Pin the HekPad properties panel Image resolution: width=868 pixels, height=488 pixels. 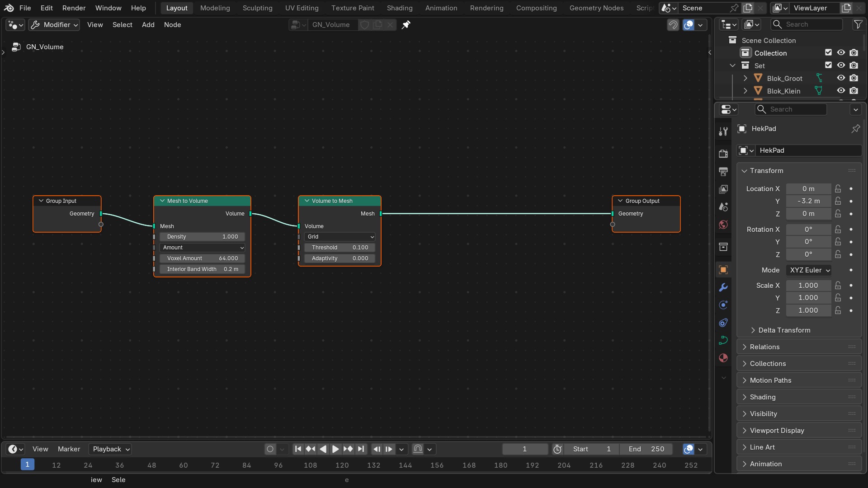(855, 129)
